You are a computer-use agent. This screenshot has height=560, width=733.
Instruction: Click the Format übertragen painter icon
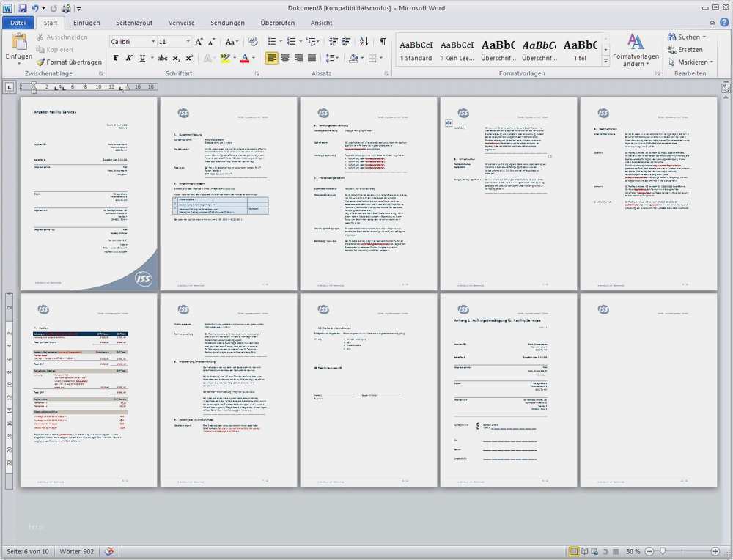tap(40, 62)
